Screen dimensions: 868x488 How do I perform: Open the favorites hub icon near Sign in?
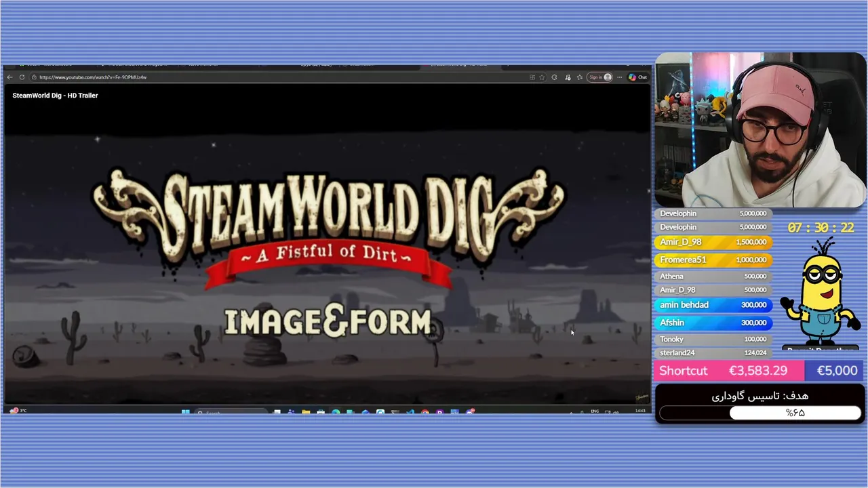click(580, 77)
